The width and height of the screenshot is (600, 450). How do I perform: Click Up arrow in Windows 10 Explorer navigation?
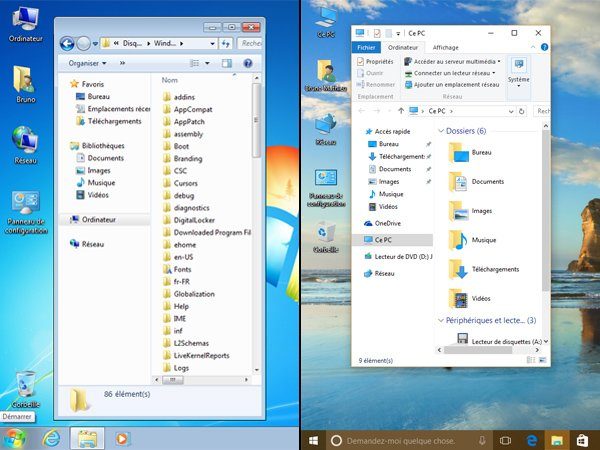tap(401, 111)
